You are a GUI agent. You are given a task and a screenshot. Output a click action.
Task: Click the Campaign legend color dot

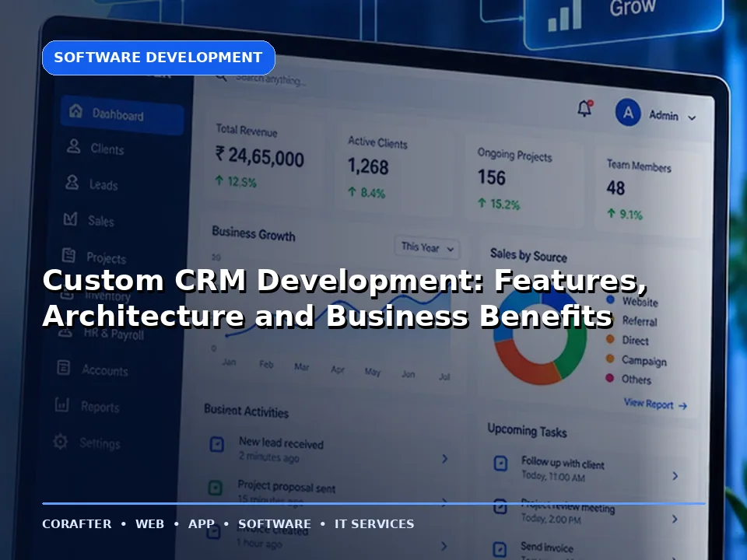[610, 358]
